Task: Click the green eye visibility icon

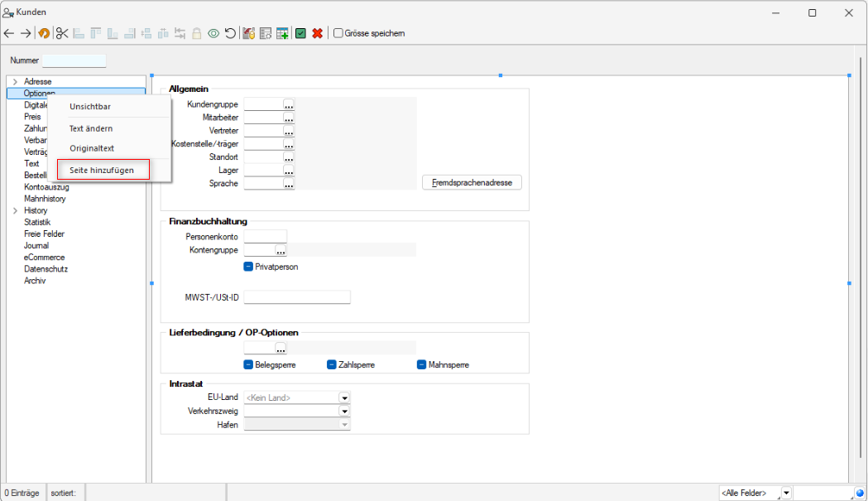Action: coord(213,34)
